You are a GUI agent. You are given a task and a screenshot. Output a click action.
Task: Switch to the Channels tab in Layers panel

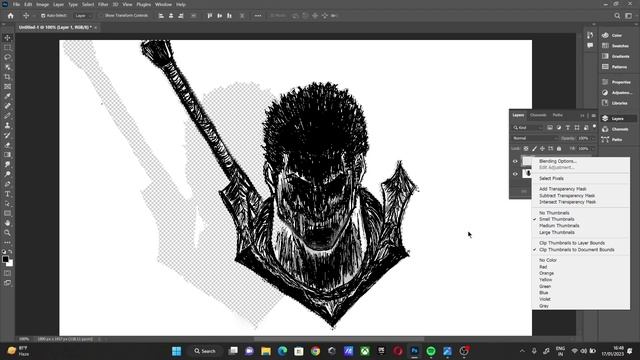point(538,115)
